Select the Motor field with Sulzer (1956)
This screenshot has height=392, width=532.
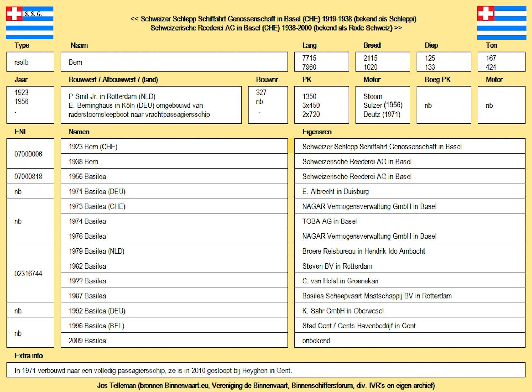point(383,105)
